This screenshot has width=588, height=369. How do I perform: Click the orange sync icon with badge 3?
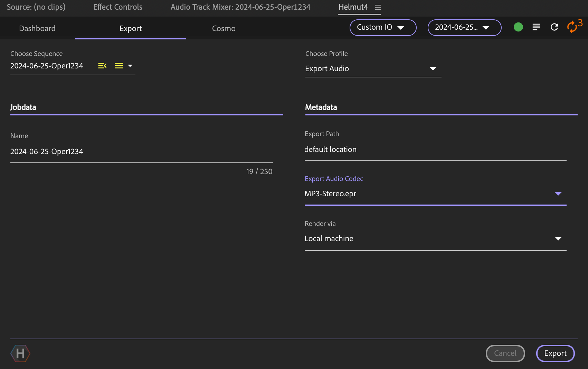(573, 27)
